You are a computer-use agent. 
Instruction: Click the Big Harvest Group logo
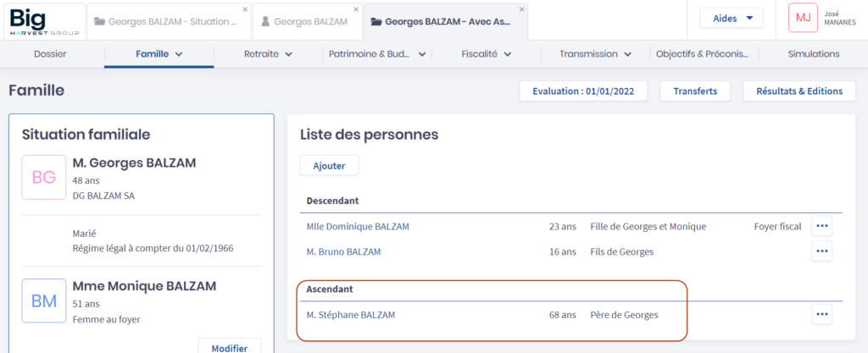coord(44,20)
